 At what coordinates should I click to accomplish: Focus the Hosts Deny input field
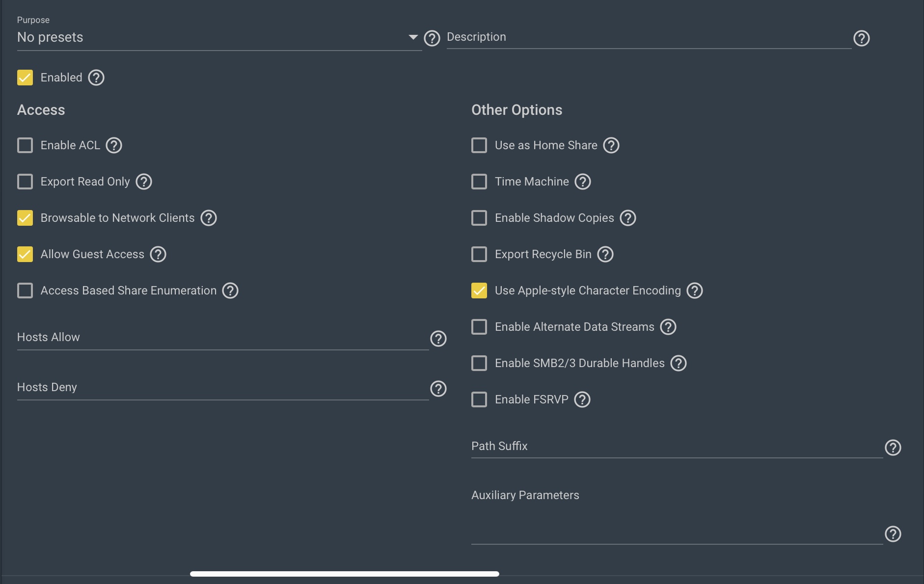pyautogui.click(x=222, y=388)
